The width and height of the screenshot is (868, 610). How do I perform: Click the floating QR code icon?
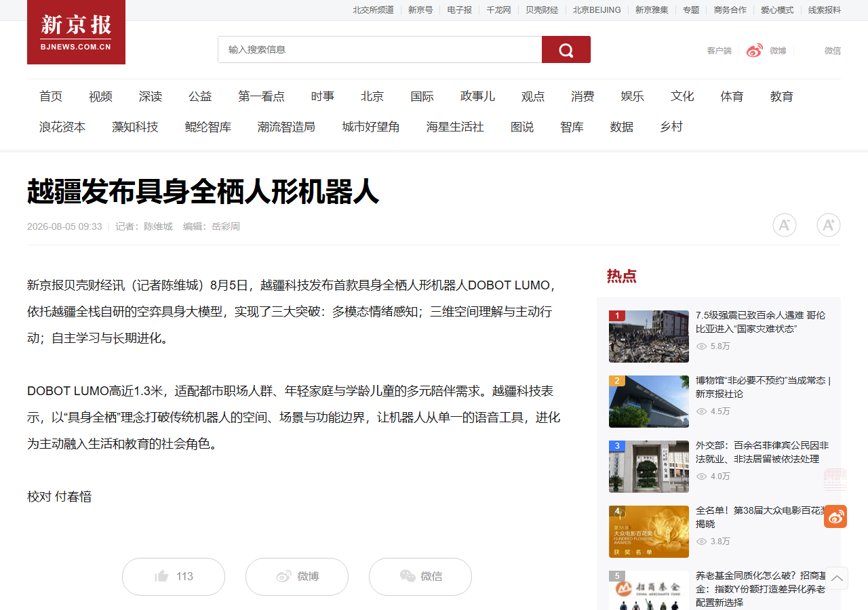(x=835, y=479)
